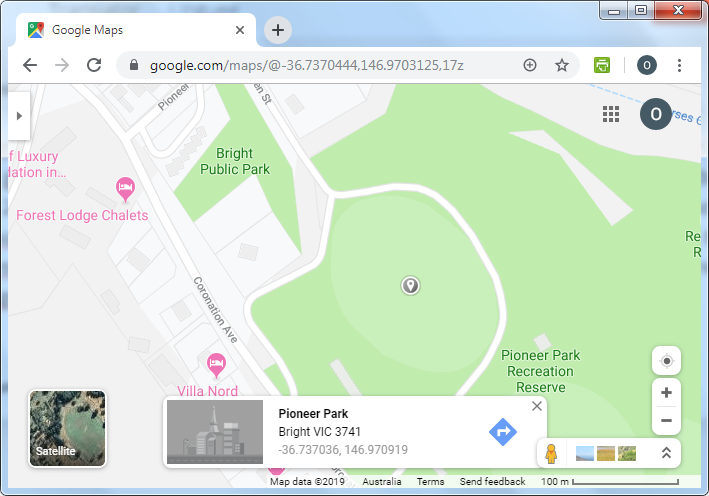View site security padlock info

coord(134,65)
